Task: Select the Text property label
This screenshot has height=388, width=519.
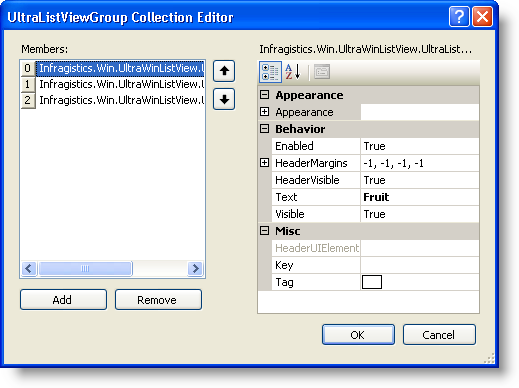Action: pyautogui.click(x=316, y=197)
